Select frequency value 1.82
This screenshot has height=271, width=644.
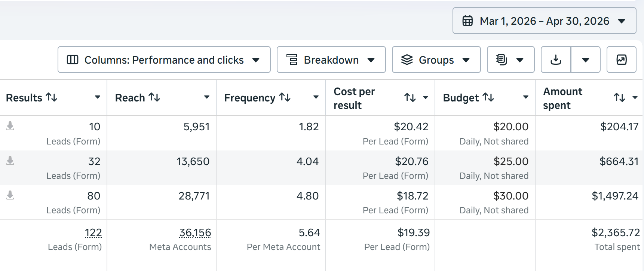pos(309,127)
